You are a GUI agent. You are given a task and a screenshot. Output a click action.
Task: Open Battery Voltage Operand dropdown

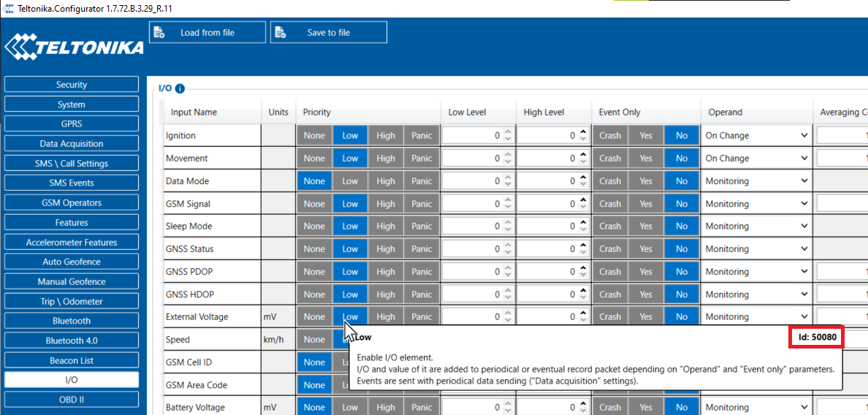[756, 408]
